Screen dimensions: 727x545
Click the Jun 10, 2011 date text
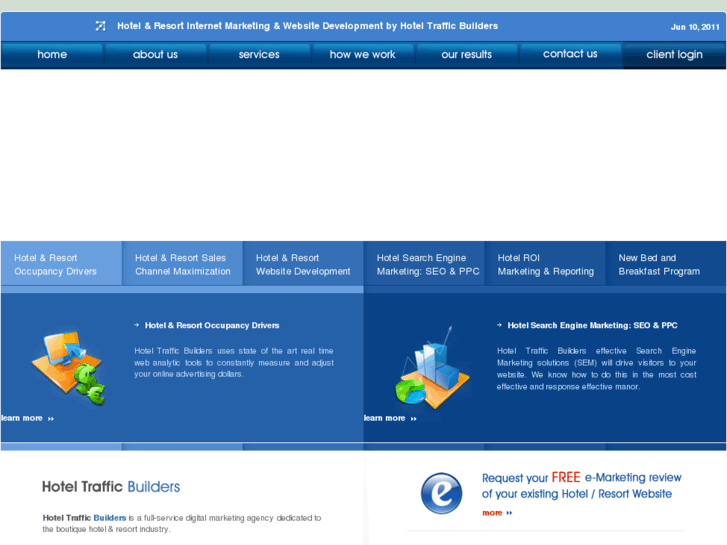(x=695, y=27)
